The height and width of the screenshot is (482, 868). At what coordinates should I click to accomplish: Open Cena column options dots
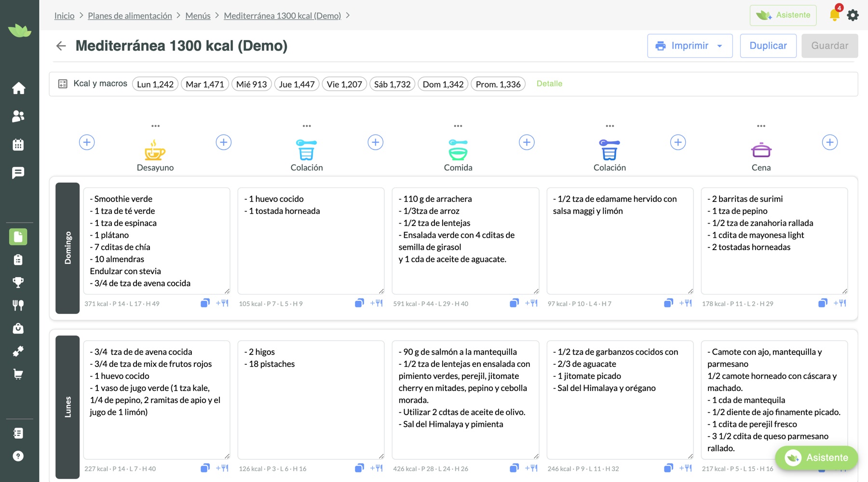pos(761,126)
